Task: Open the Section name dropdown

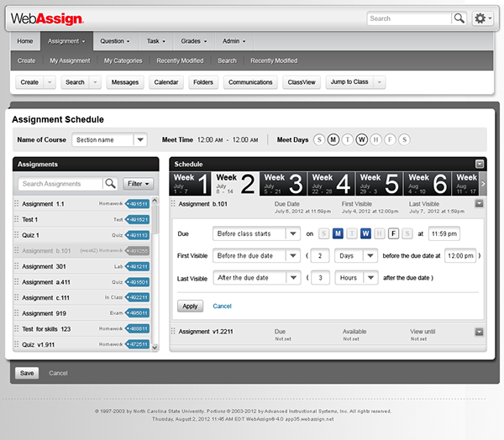Action: pyautogui.click(x=140, y=140)
